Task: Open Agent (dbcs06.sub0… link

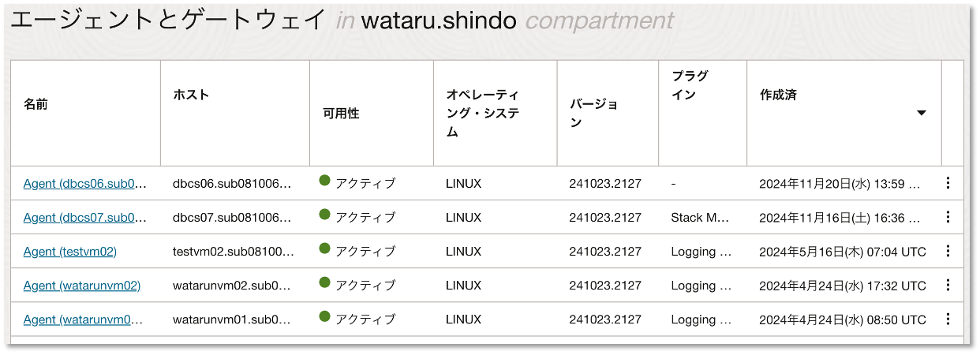Action: [x=85, y=184]
